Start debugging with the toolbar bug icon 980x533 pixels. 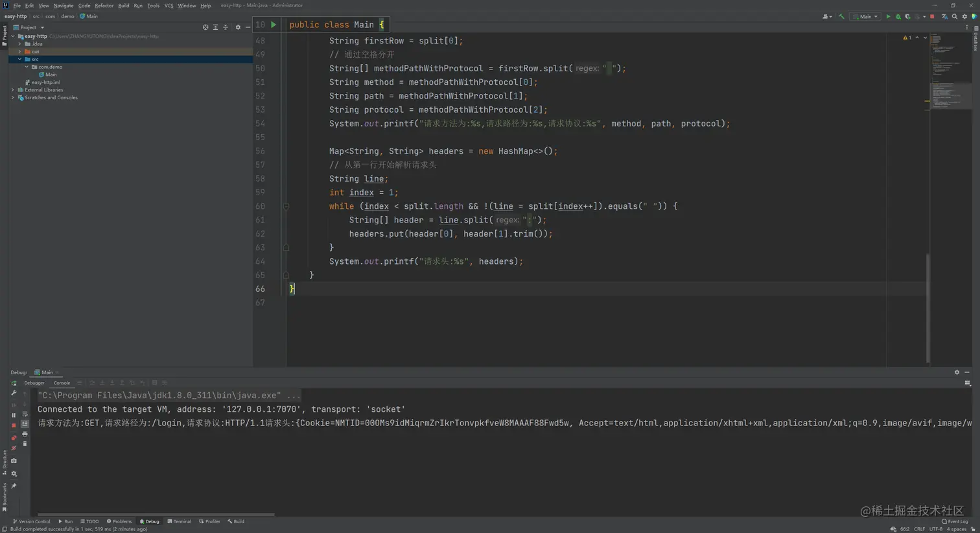(x=898, y=17)
